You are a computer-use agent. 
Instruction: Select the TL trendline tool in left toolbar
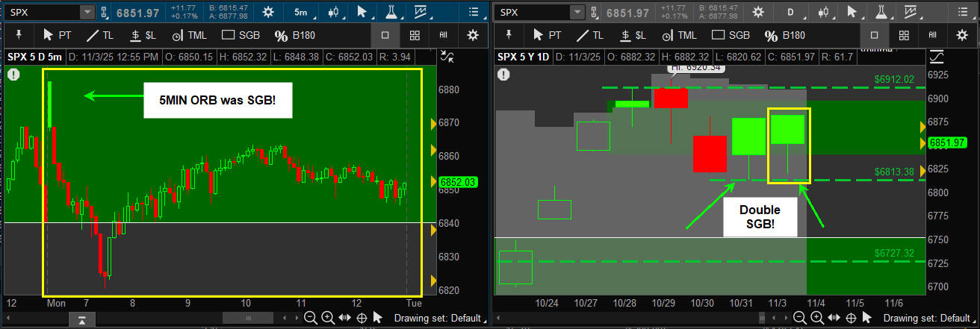(x=100, y=35)
